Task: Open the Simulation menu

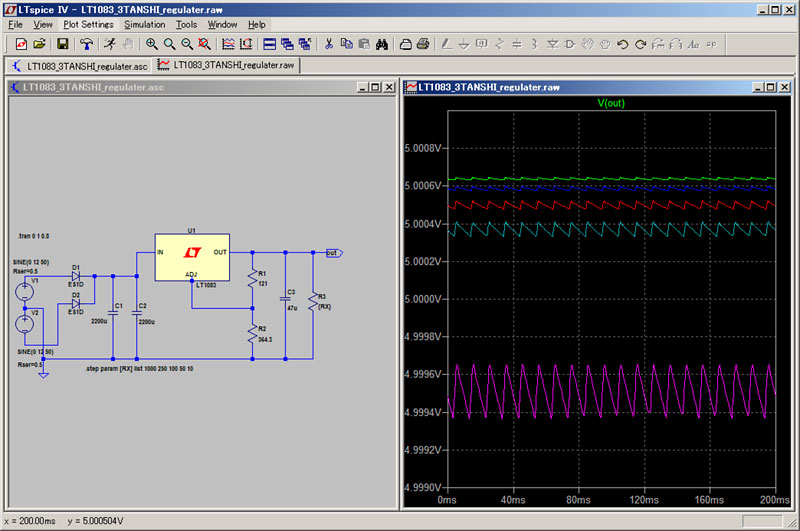Action: pyautogui.click(x=144, y=24)
